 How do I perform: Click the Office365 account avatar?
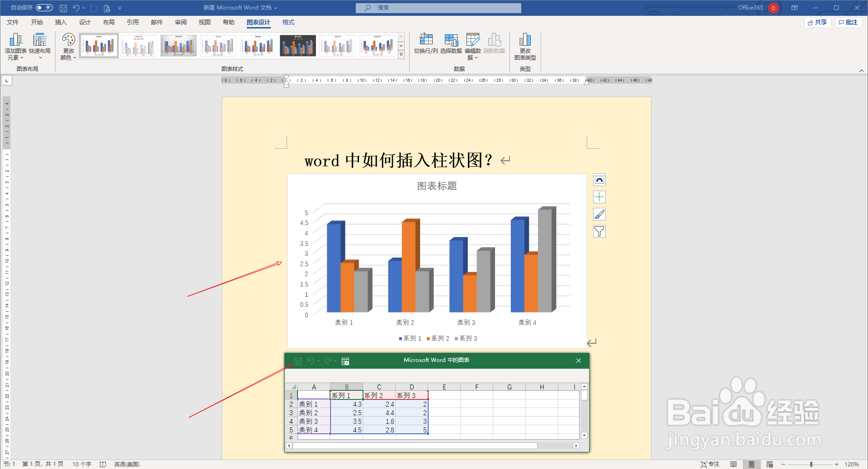coord(774,8)
